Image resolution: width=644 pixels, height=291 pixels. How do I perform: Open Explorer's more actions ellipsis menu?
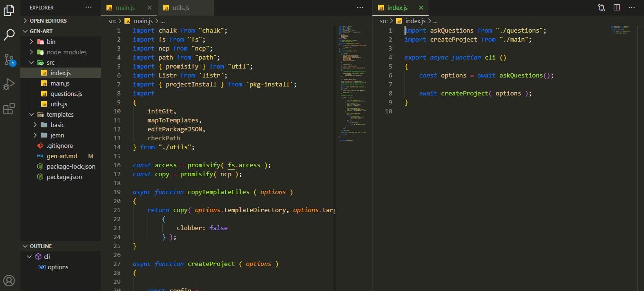[88, 8]
